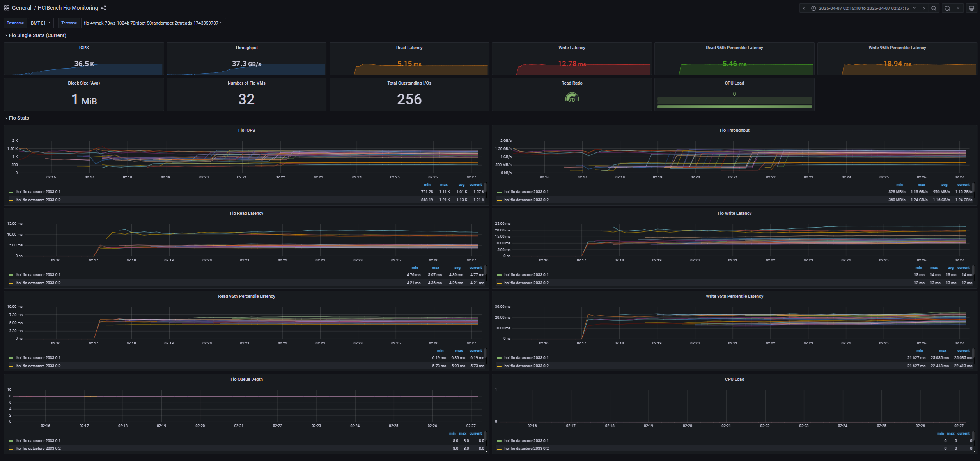Open the Testcase fio-4vmdk selector dropdown
The width and height of the screenshot is (980, 461).
153,23
